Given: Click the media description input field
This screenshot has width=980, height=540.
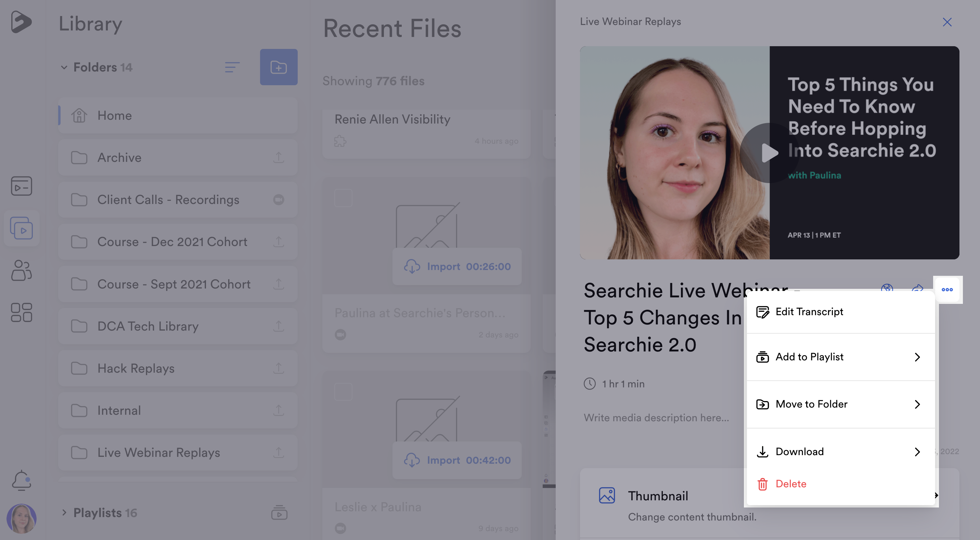Looking at the screenshot, I should coord(656,418).
